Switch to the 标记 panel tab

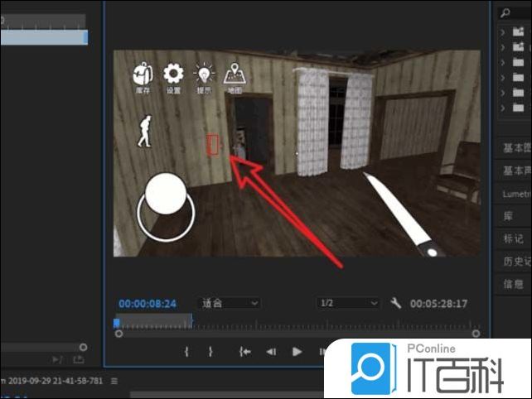point(514,238)
